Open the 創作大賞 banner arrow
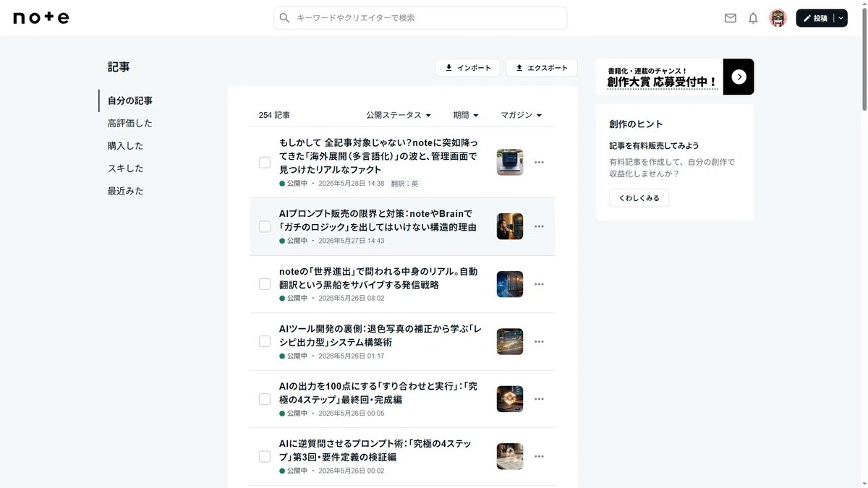This screenshot has width=868, height=488. (739, 77)
